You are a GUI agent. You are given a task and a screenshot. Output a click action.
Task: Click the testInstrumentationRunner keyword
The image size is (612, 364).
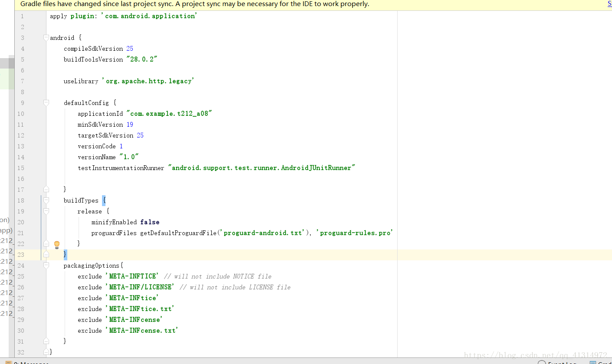pos(121,168)
